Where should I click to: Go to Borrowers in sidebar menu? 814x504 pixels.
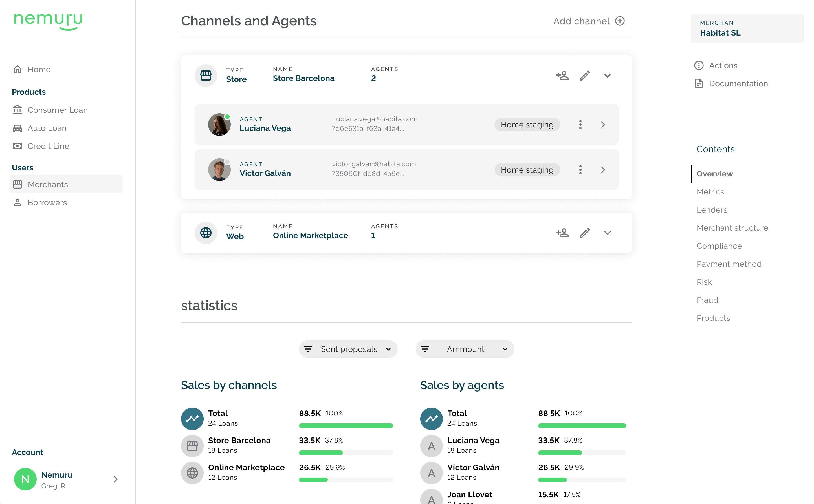coord(47,202)
